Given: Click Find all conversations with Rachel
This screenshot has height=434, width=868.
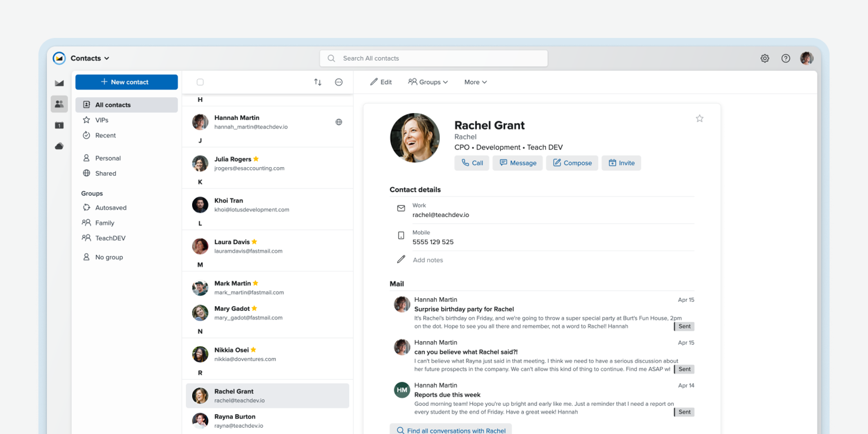Looking at the screenshot, I should click(x=451, y=430).
